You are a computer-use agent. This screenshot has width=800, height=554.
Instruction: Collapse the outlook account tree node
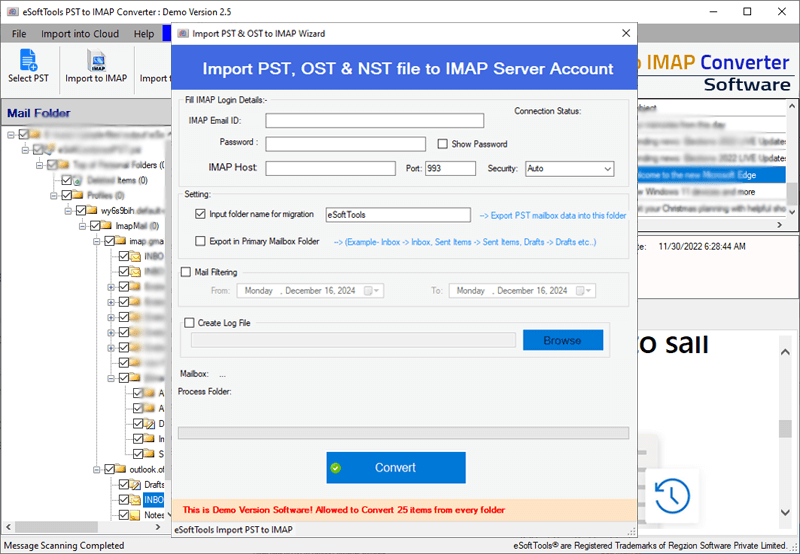96,469
